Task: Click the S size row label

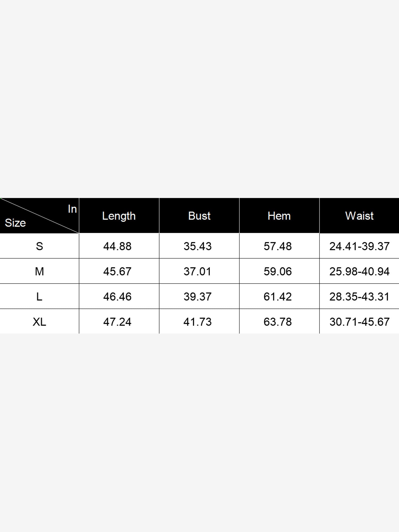Action: click(x=39, y=246)
